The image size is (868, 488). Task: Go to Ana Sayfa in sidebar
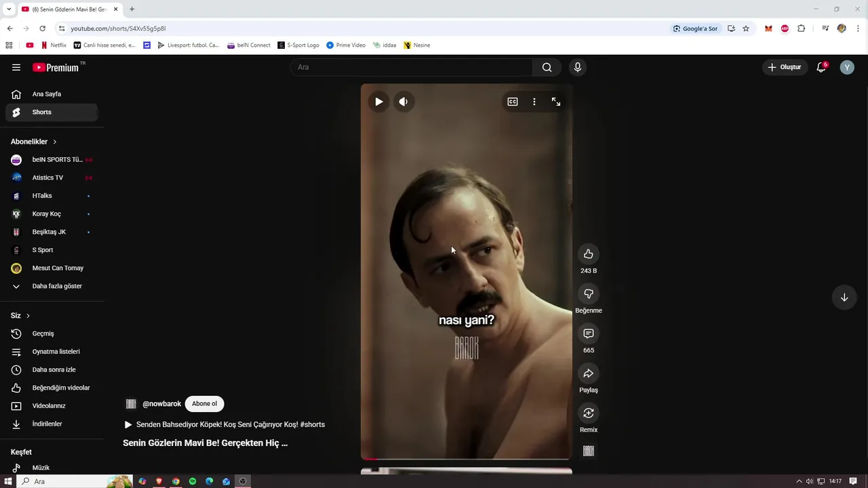pos(52,94)
